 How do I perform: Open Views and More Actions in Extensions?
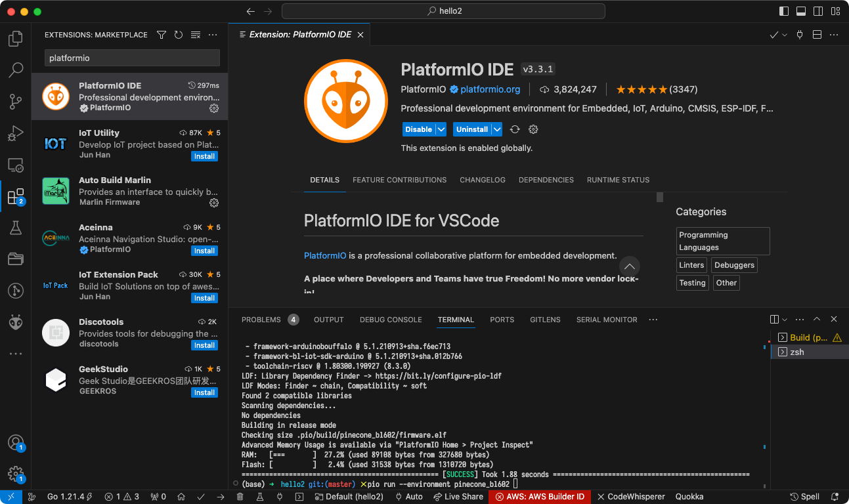[213, 35]
